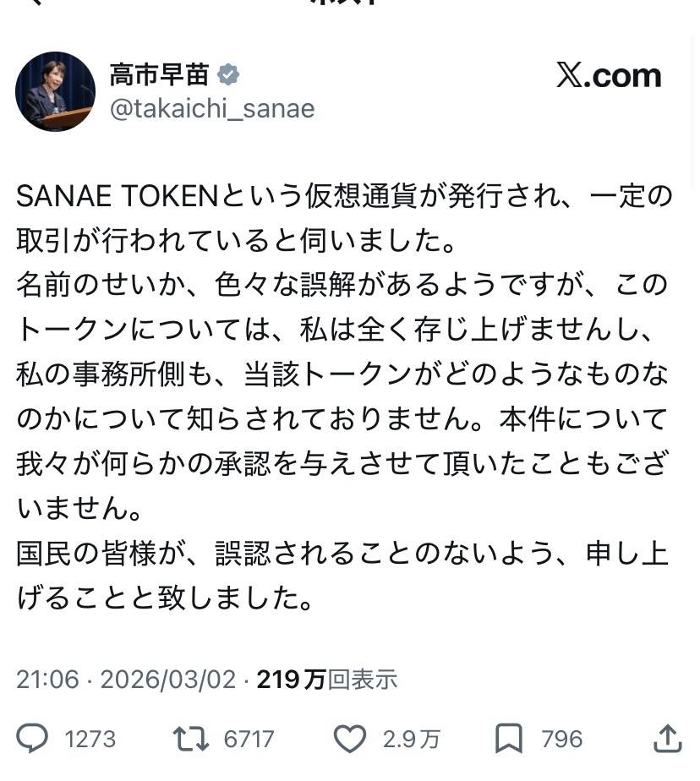Click the @takaichi_sanae handle
The width and height of the screenshot is (700, 781).
[212, 109]
